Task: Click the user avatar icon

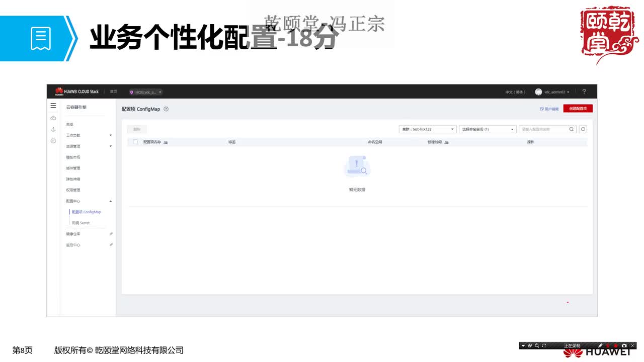Action: point(538,92)
